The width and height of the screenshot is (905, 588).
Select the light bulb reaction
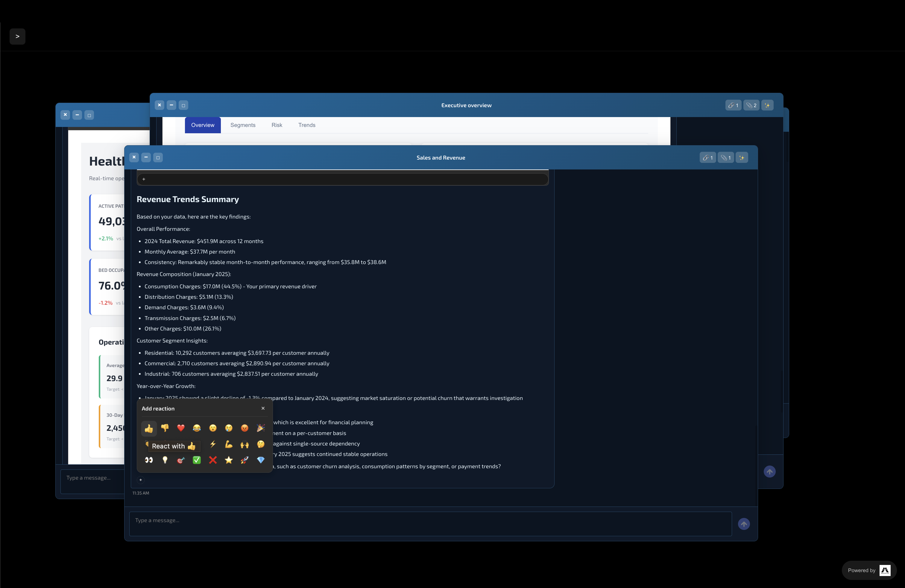(x=165, y=460)
